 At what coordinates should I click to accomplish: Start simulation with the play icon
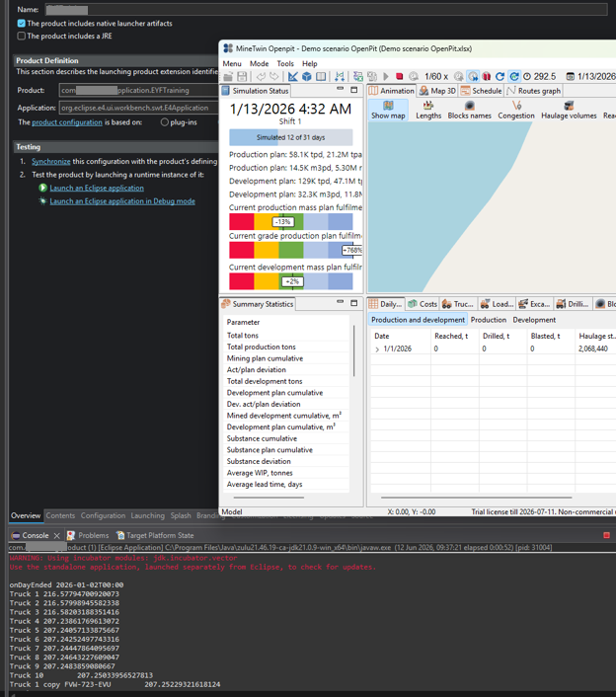click(x=386, y=76)
